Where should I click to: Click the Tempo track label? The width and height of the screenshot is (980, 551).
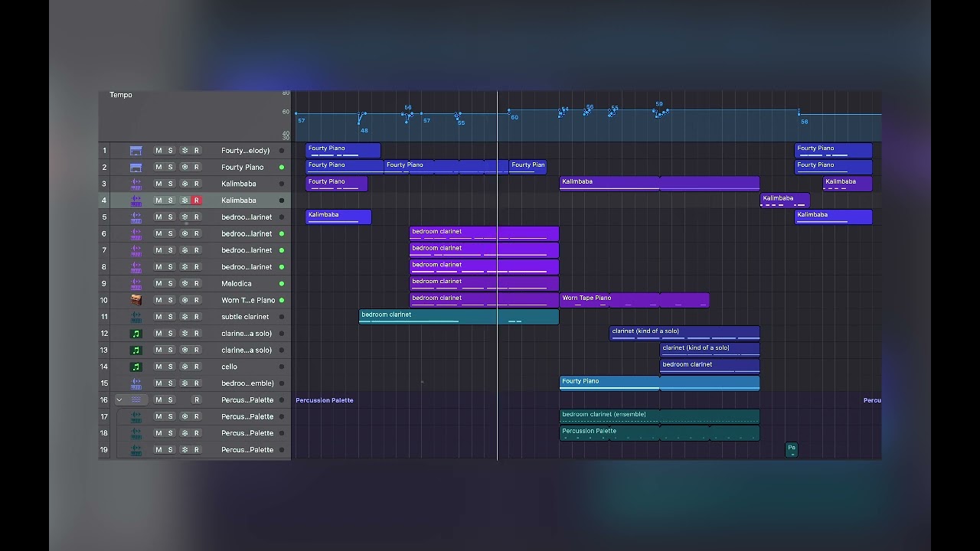(121, 95)
